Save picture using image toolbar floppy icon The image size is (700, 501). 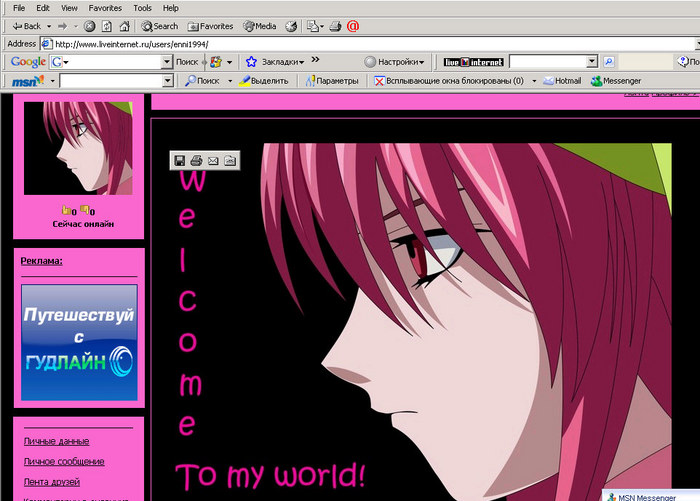click(x=179, y=161)
